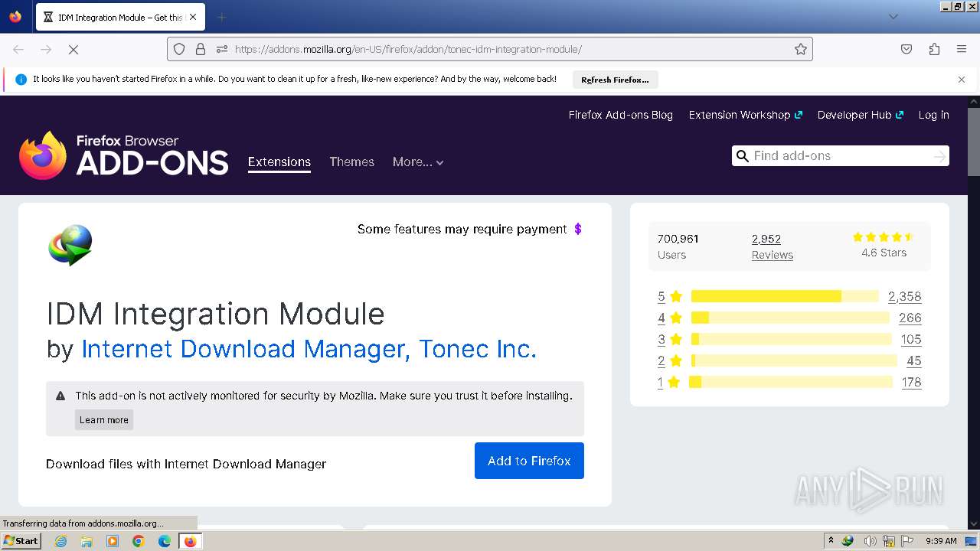
Task: Click the Learn more button
Action: (104, 419)
